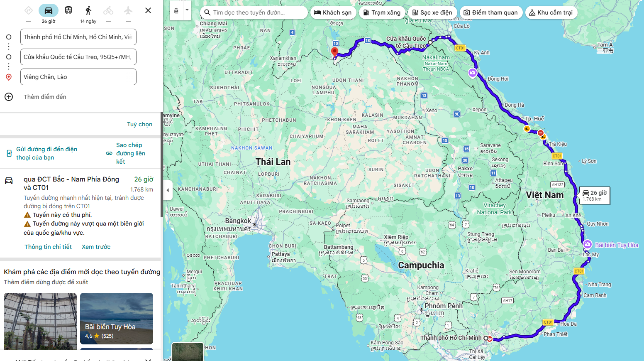Copy the route link
Screen dimensions: 644x361
[x=126, y=153]
